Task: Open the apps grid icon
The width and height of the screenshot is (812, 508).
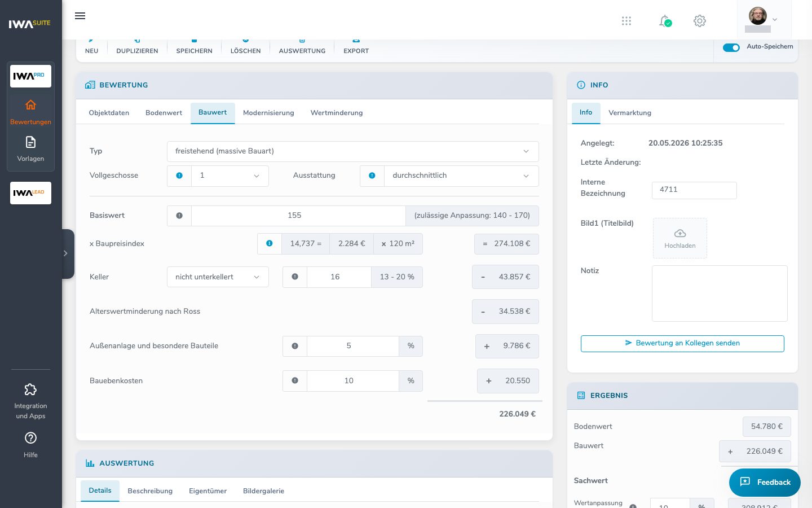Action: coord(626,21)
